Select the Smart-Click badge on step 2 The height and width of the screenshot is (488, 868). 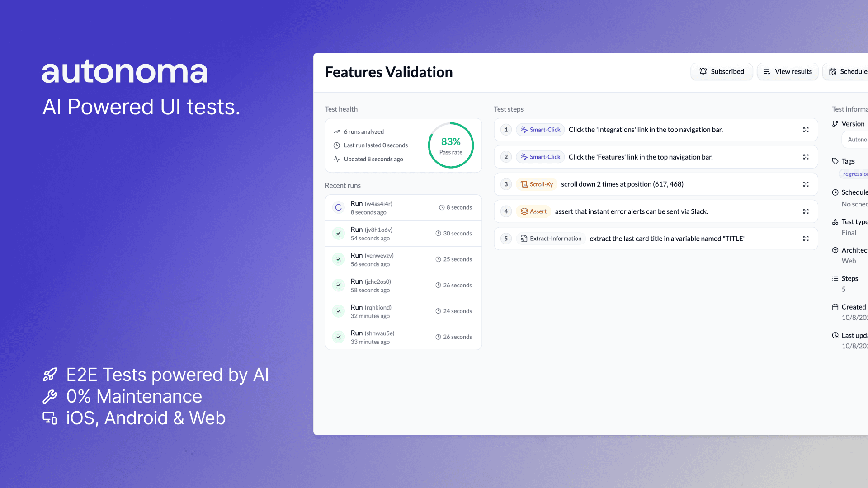(x=540, y=157)
